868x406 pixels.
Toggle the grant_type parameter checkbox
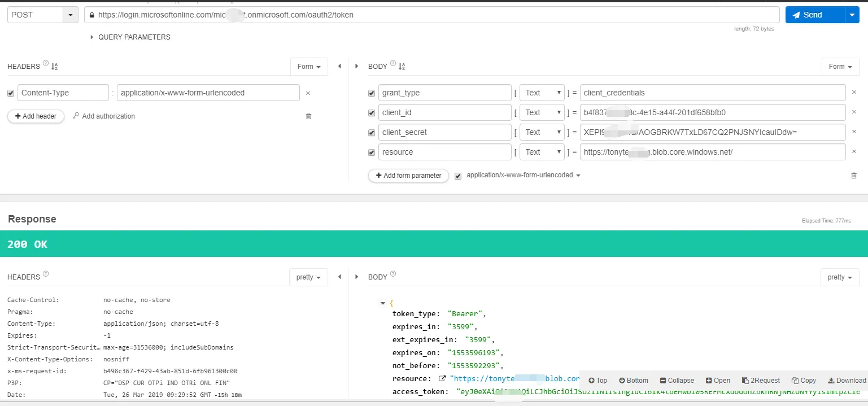tap(371, 93)
